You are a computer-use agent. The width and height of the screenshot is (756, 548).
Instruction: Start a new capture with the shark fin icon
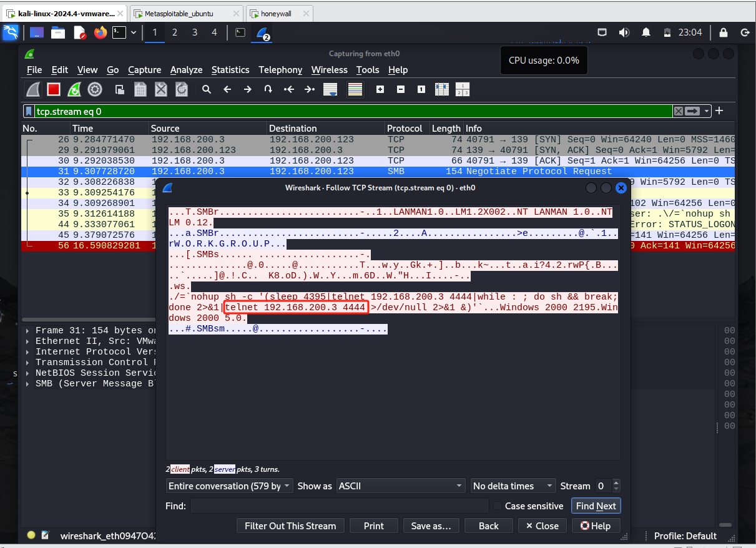[34, 89]
